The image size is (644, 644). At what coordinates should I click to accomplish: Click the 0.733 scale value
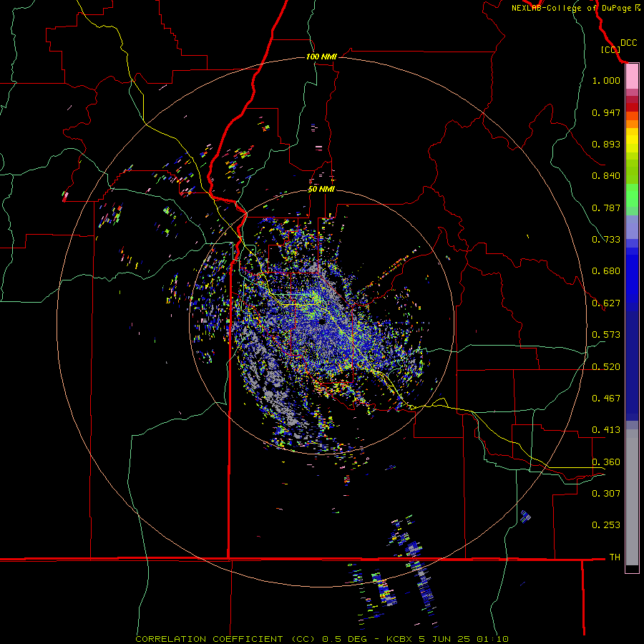[x=606, y=240]
